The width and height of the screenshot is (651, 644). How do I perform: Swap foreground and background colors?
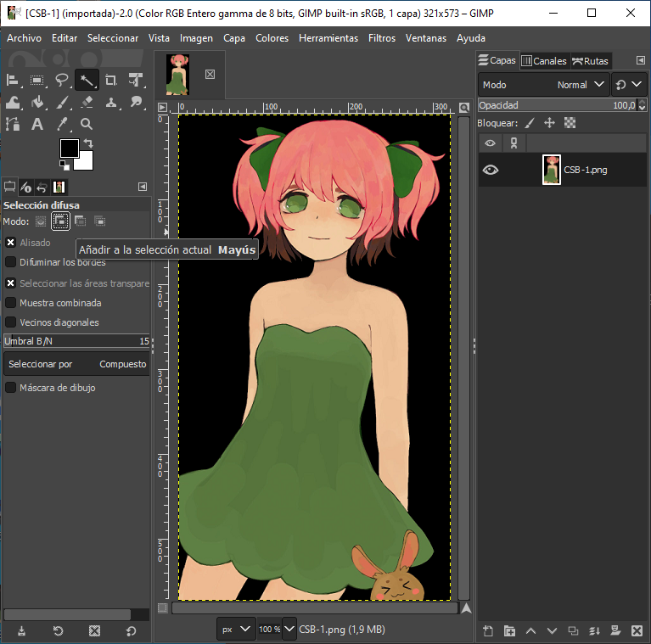88,143
